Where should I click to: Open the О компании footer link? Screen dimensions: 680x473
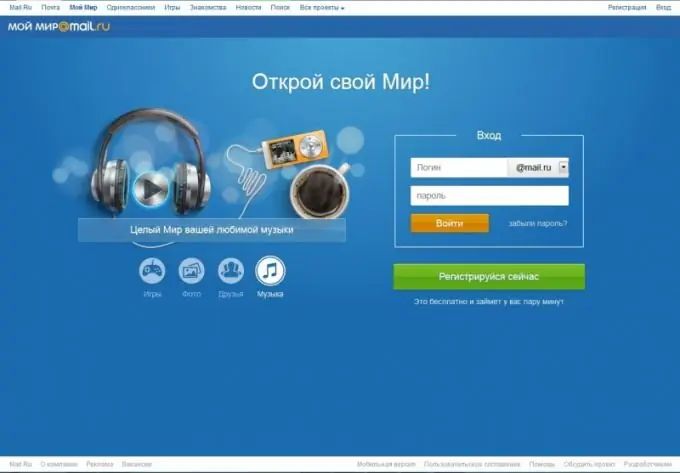point(59,464)
